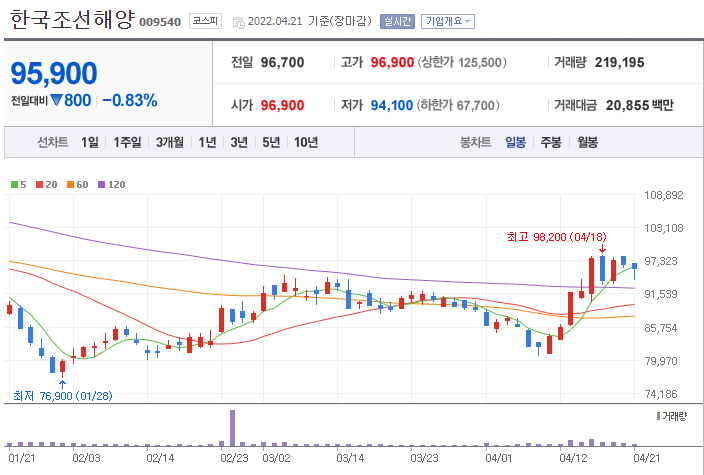Select the 10년 line chart period
704x475 pixels.
pos(306,142)
